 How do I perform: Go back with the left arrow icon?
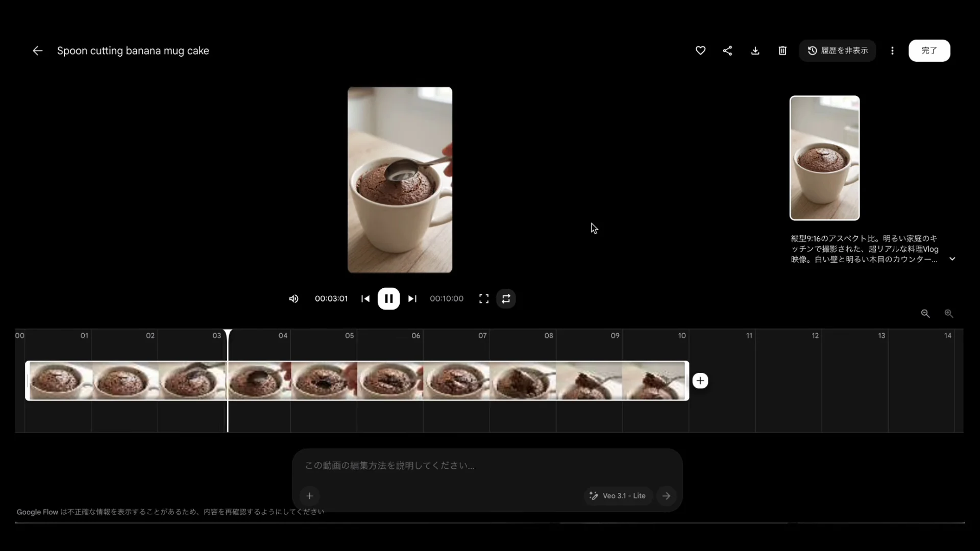click(37, 51)
